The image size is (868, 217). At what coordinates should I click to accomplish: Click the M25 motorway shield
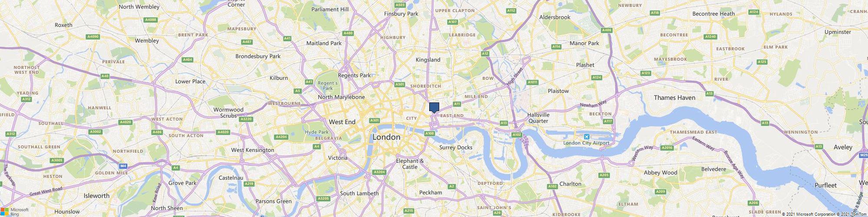pyautogui.click(x=863, y=155)
